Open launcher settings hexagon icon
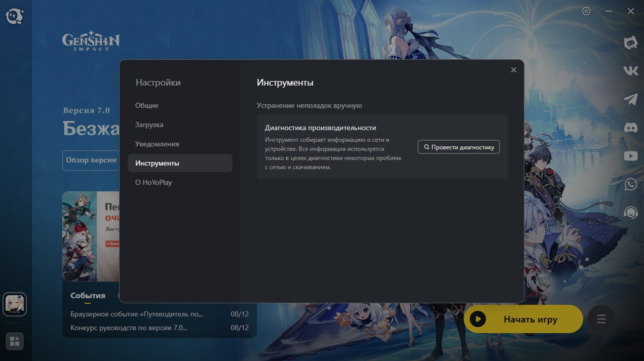This screenshot has width=644, height=361. [x=586, y=11]
